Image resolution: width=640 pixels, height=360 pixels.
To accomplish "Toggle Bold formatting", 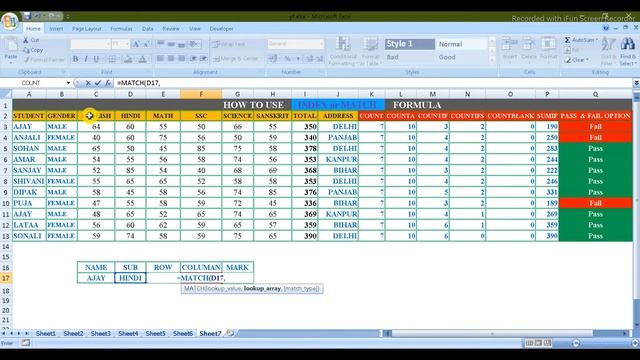I will click(x=75, y=59).
